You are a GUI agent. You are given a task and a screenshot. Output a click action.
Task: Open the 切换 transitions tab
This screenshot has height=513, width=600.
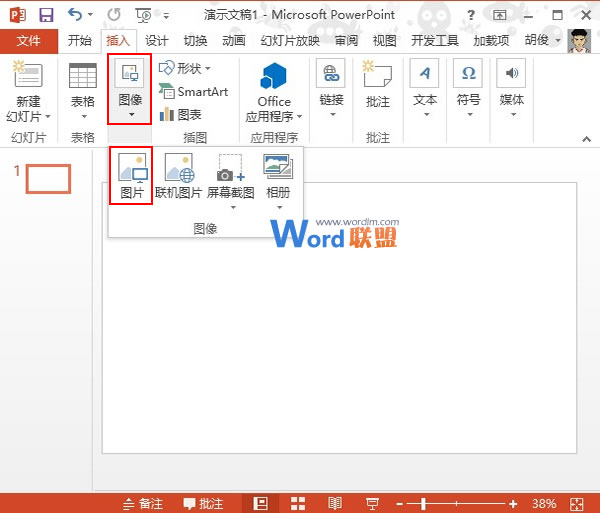coord(196,41)
